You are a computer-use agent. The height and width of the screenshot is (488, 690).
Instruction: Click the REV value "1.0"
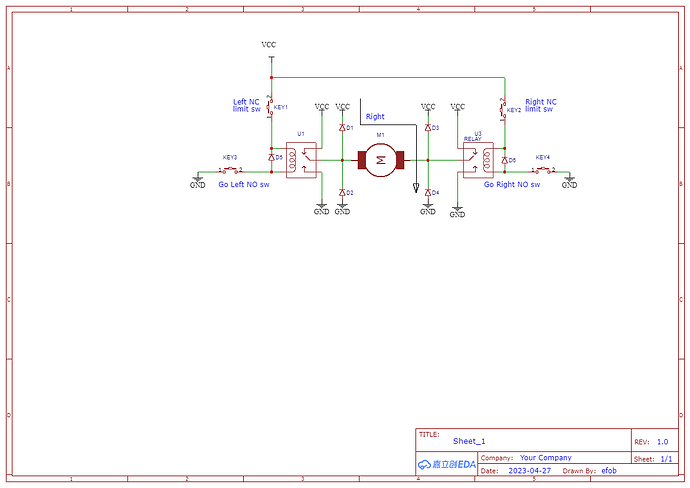662,442
